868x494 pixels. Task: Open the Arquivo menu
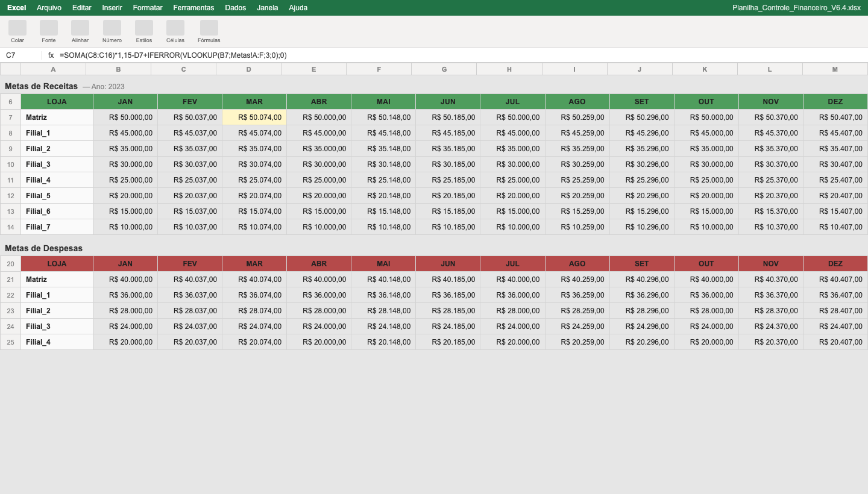coord(49,8)
